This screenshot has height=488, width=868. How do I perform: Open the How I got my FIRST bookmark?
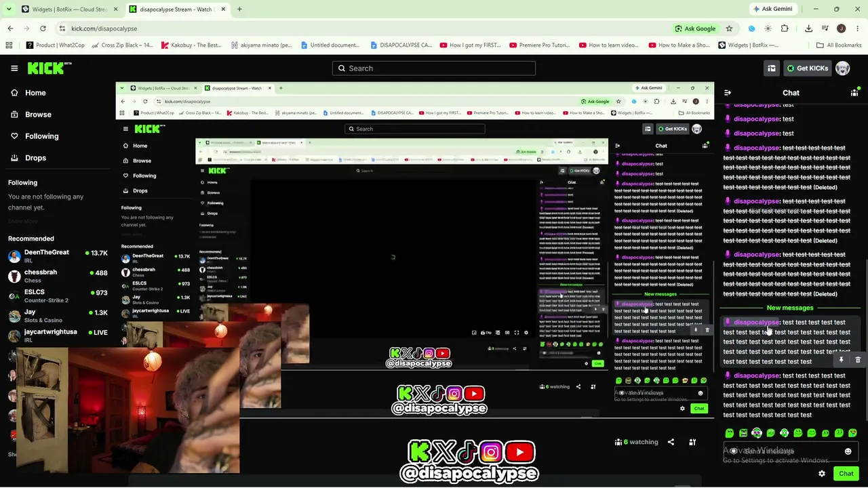click(x=470, y=45)
